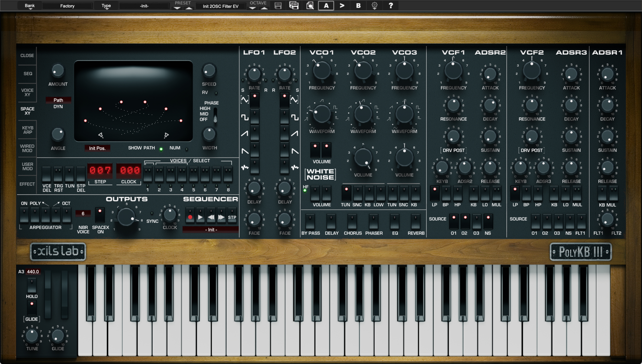The image size is (642, 364).
Task: Click the next preset up arrow
Action: click(189, 8)
